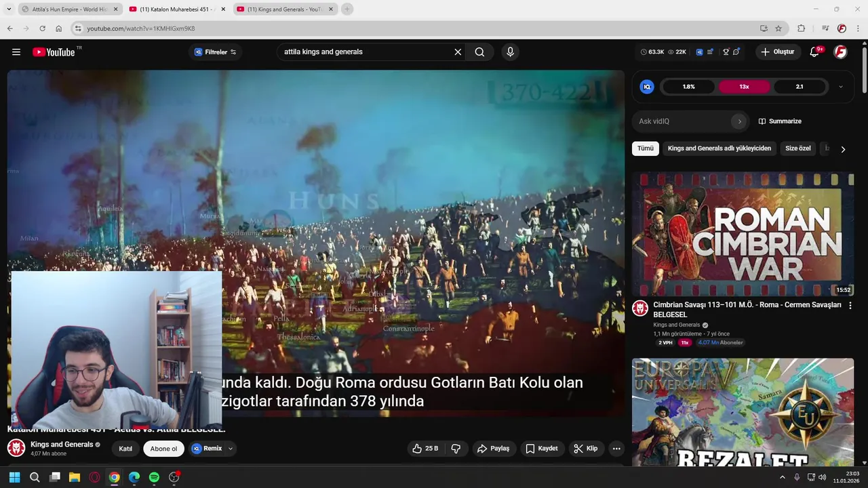This screenshot has width=868, height=488.
Task: Click the magnifier search button
Action: coord(479,52)
